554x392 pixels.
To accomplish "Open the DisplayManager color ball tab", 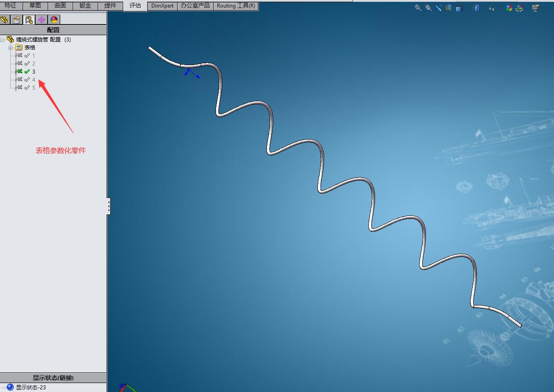I will pyautogui.click(x=54, y=19).
